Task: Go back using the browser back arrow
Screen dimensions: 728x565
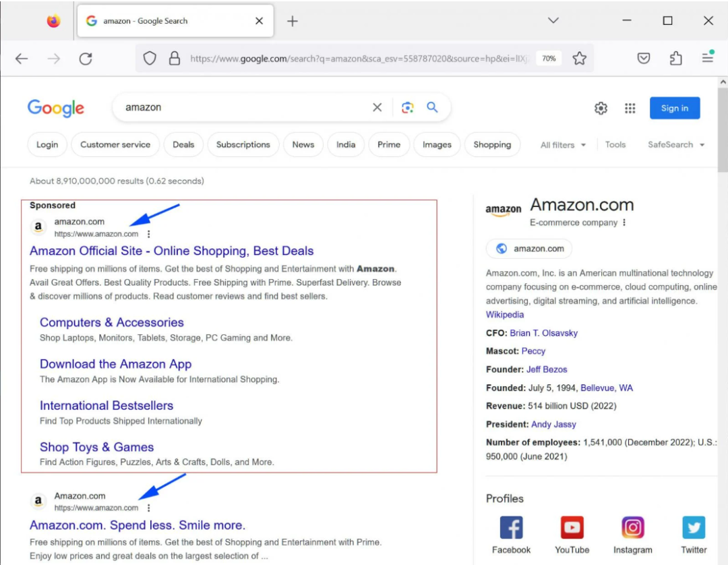Action: [22, 59]
